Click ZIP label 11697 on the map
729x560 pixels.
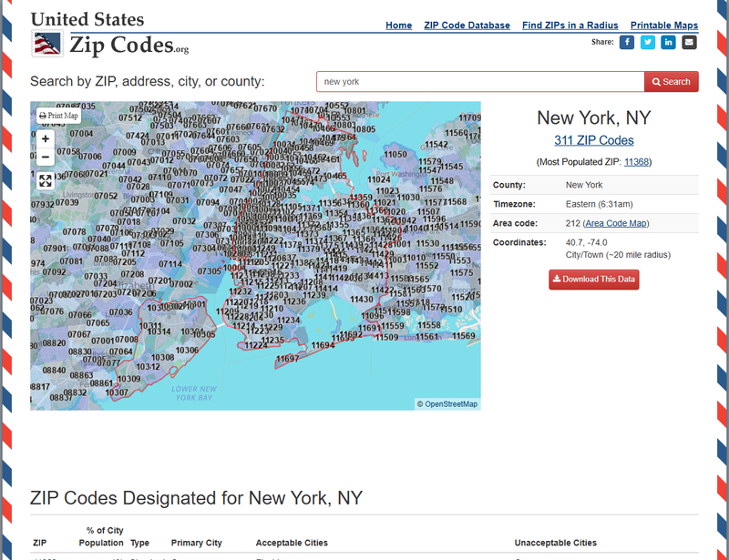(288, 359)
